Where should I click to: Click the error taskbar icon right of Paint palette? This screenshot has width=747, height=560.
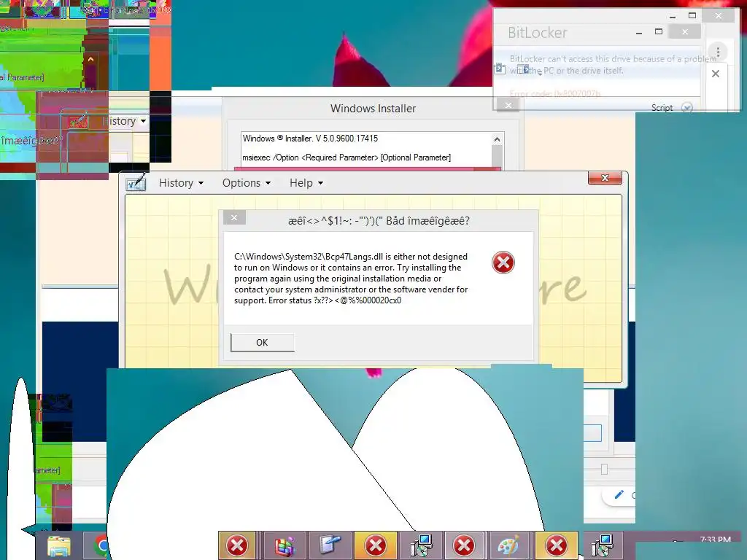[556, 545]
